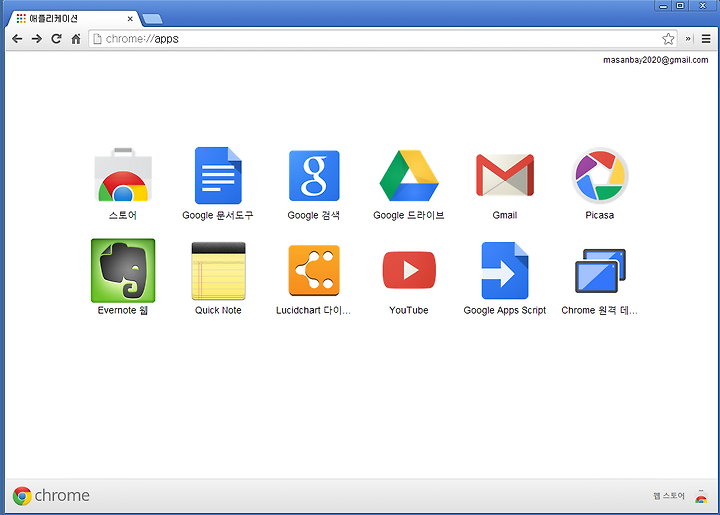
Task: Open the Gmail app icon
Action: [x=505, y=175]
